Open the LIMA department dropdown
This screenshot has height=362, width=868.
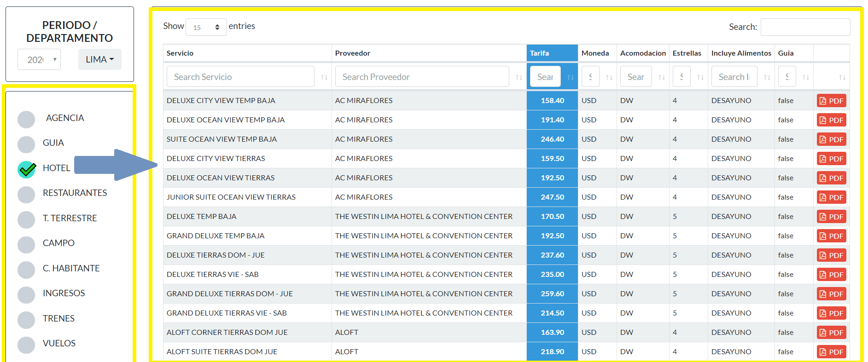coord(99,59)
